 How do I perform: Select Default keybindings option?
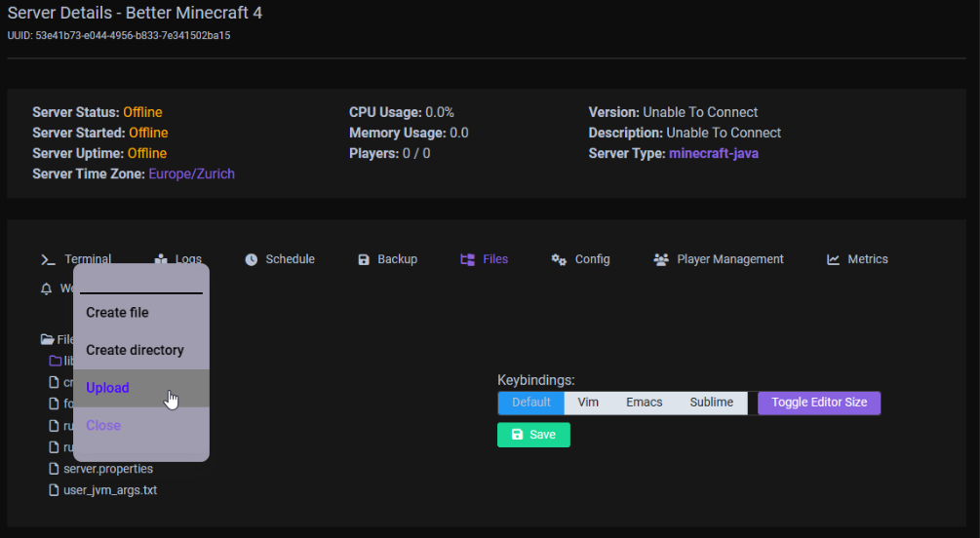531,403
